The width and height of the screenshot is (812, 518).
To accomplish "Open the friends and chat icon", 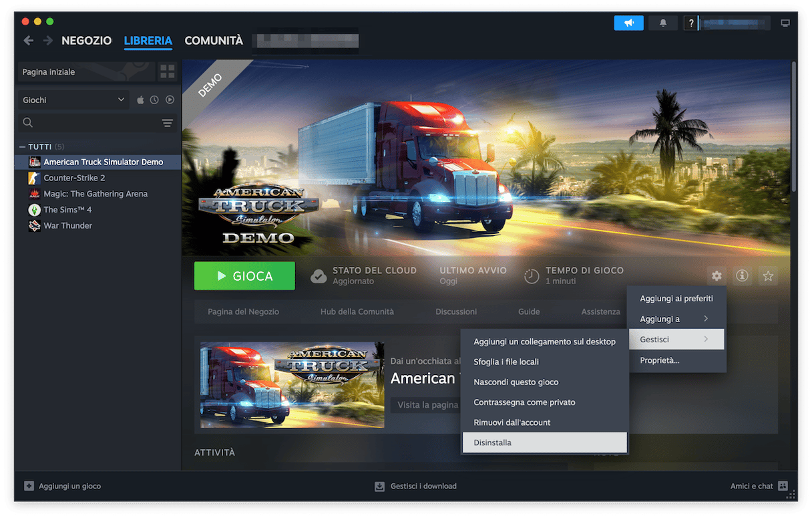I will [x=783, y=486].
